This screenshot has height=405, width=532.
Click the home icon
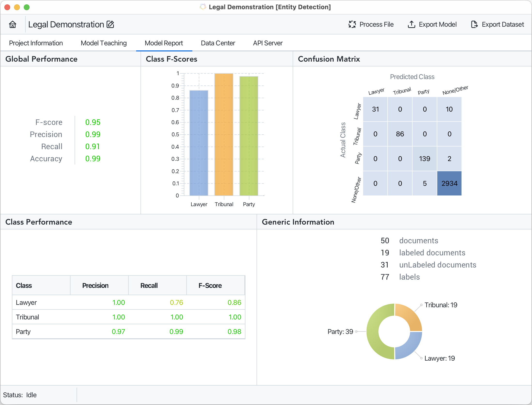(13, 24)
